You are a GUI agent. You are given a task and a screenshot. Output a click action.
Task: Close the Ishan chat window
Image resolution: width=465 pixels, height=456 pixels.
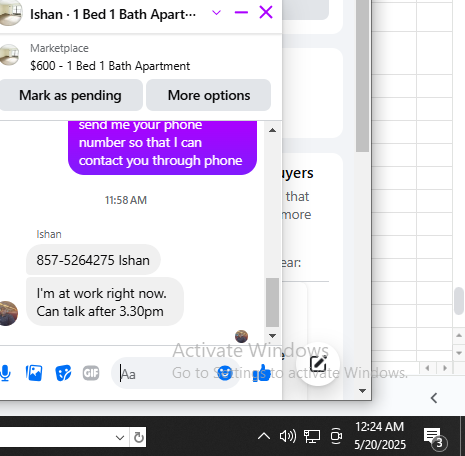coord(266,12)
